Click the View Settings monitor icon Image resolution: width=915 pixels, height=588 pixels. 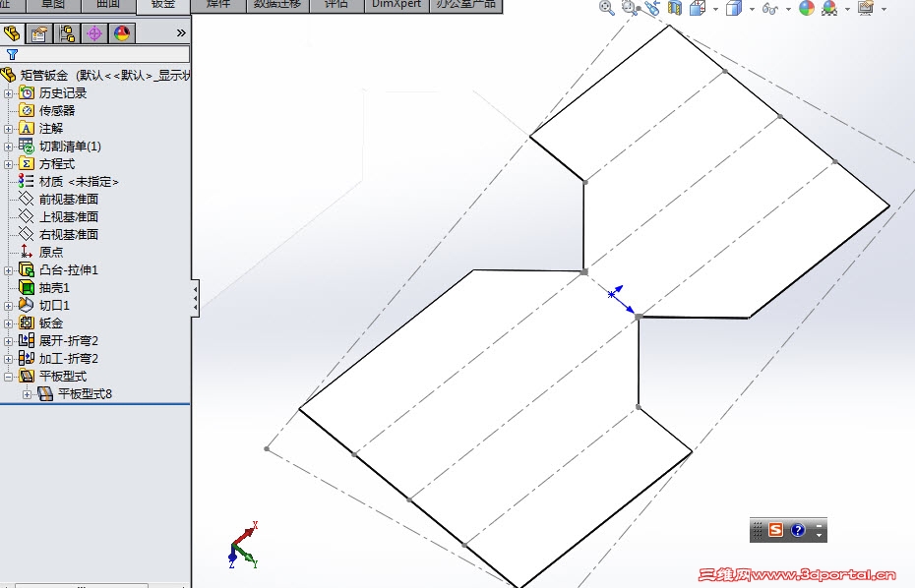pyautogui.click(x=866, y=7)
